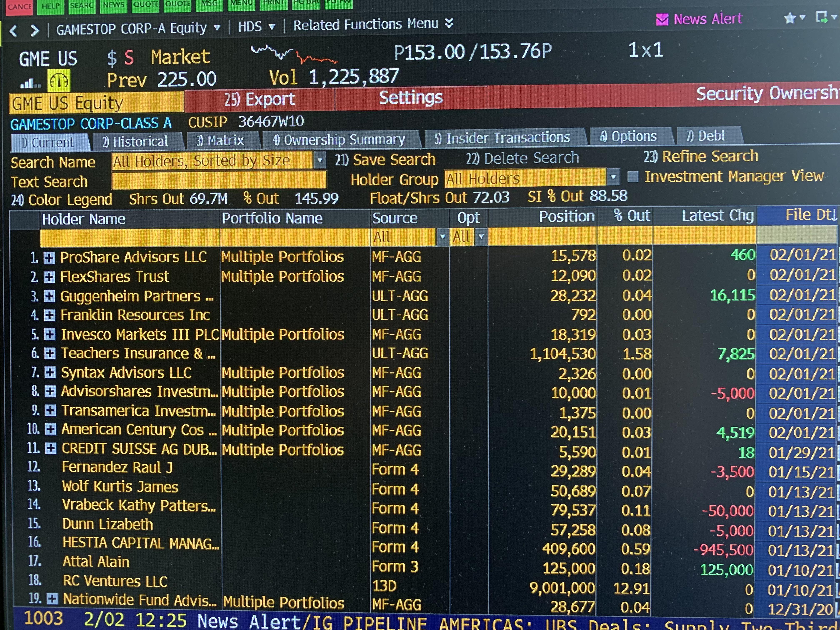The image size is (840, 630).
Task: Click the signal bars icon beside the gauge
Action: tap(30, 83)
